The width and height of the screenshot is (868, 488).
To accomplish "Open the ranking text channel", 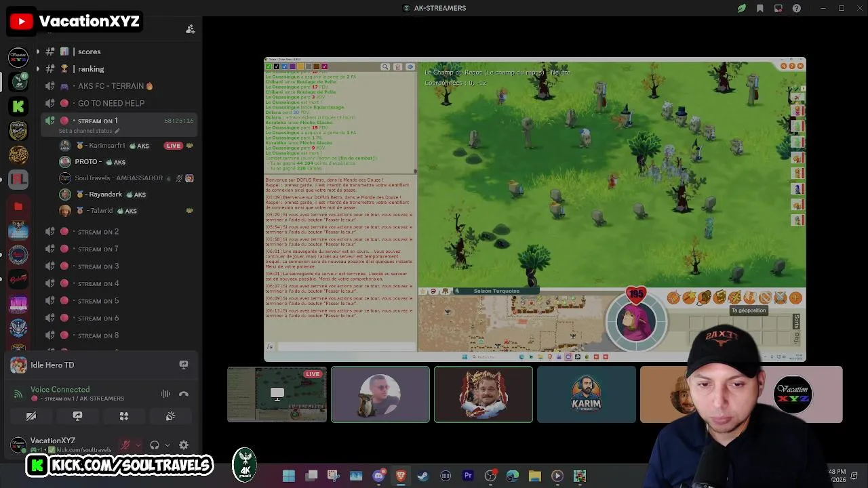I will tap(91, 68).
